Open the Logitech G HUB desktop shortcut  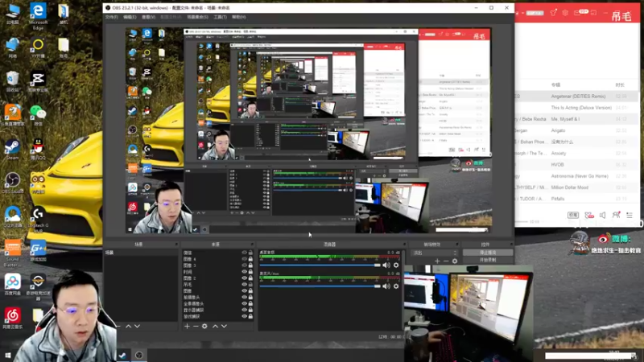(x=38, y=220)
